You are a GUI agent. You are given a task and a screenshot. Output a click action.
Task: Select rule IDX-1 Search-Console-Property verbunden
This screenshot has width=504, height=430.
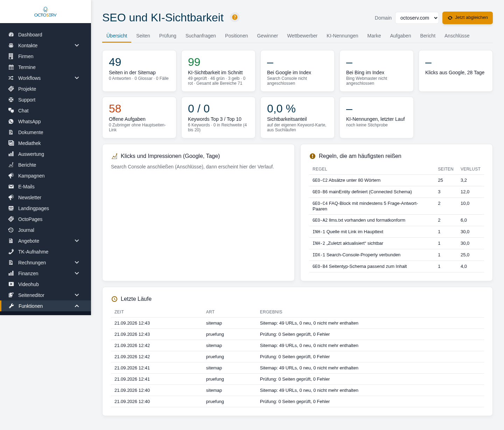(x=397, y=255)
